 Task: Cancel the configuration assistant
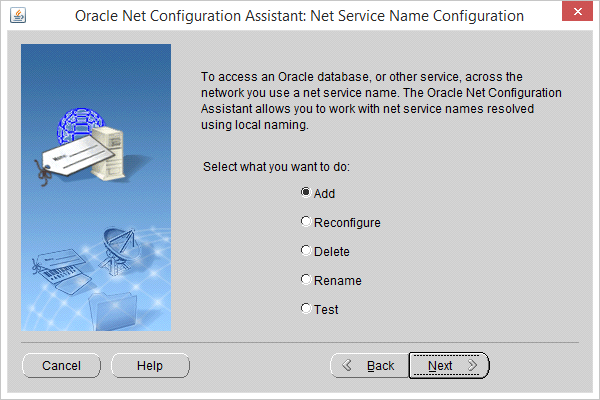tap(61, 366)
